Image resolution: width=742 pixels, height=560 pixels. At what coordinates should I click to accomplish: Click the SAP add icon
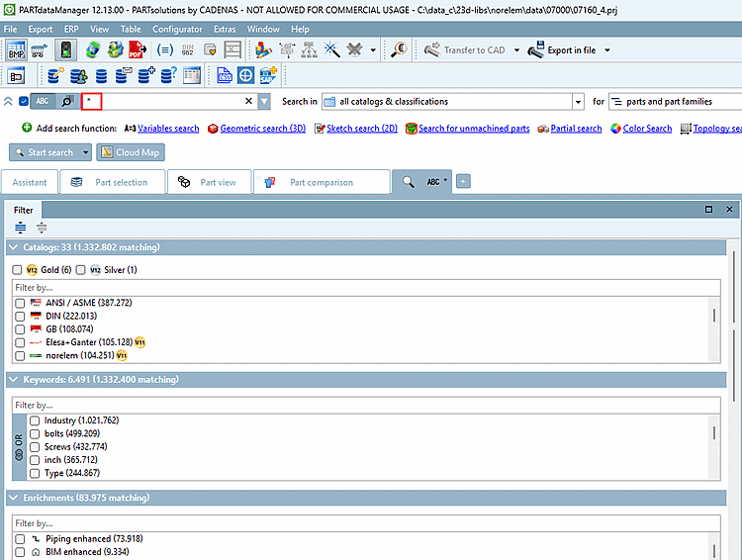pos(268,75)
